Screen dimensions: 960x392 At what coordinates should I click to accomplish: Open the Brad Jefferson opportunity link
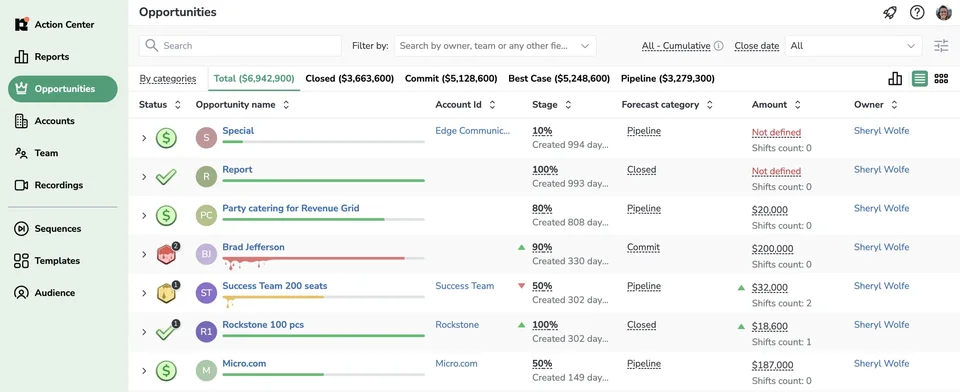click(253, 247)
